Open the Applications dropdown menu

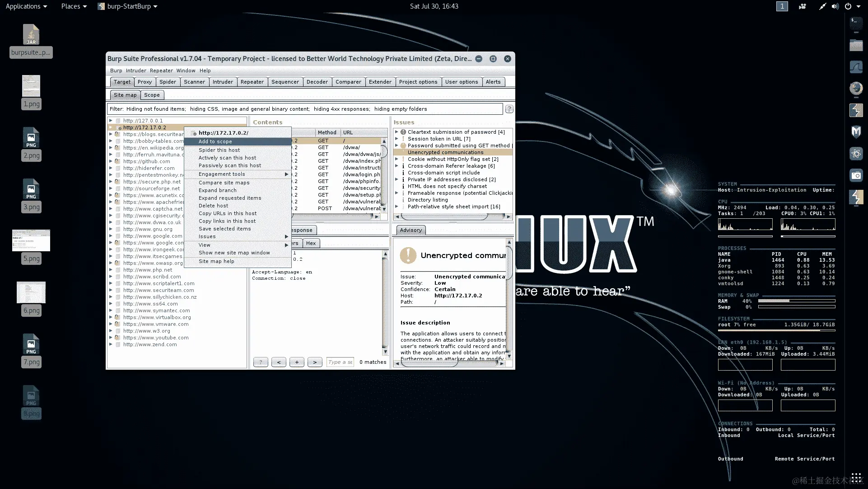[x=26, y=6]
